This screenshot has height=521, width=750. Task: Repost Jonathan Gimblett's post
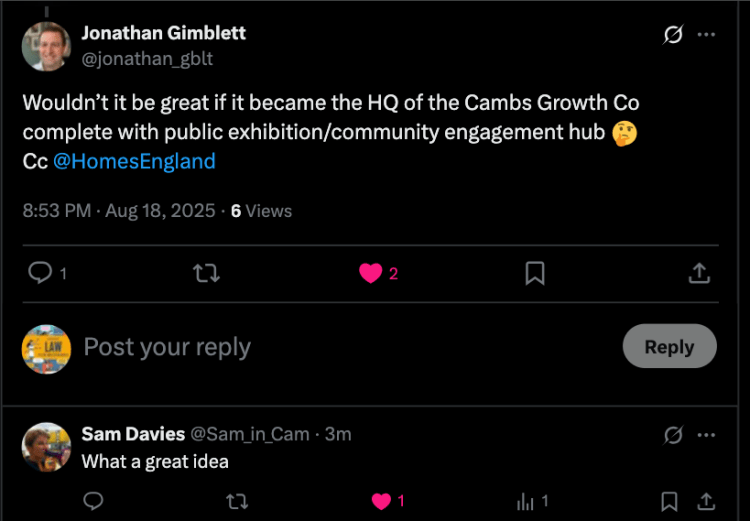point(205,272)
